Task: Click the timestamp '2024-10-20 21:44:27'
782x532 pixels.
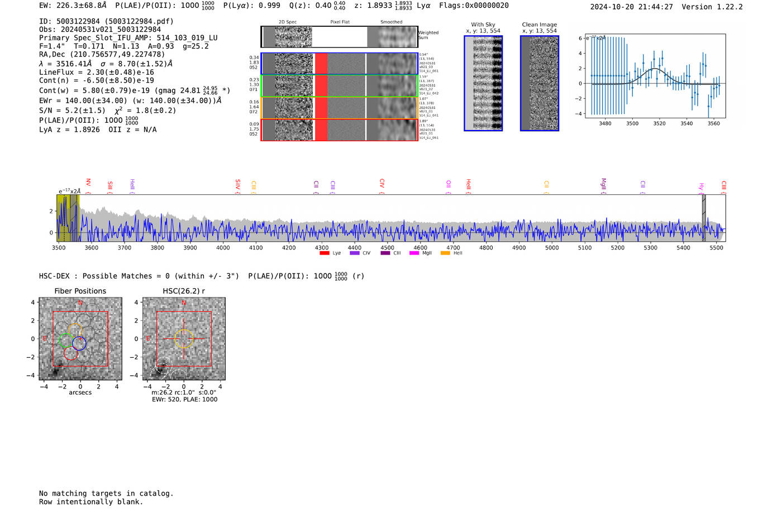Action: [x=632, y=7]
